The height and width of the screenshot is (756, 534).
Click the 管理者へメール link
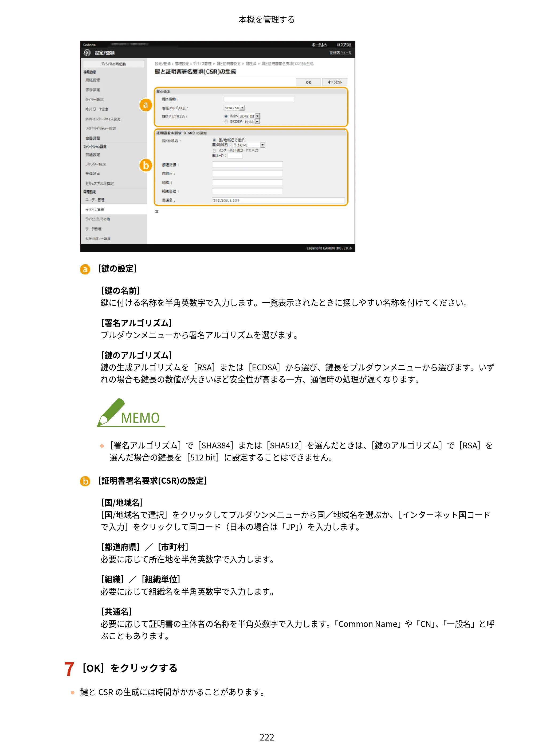pos(340,53)
